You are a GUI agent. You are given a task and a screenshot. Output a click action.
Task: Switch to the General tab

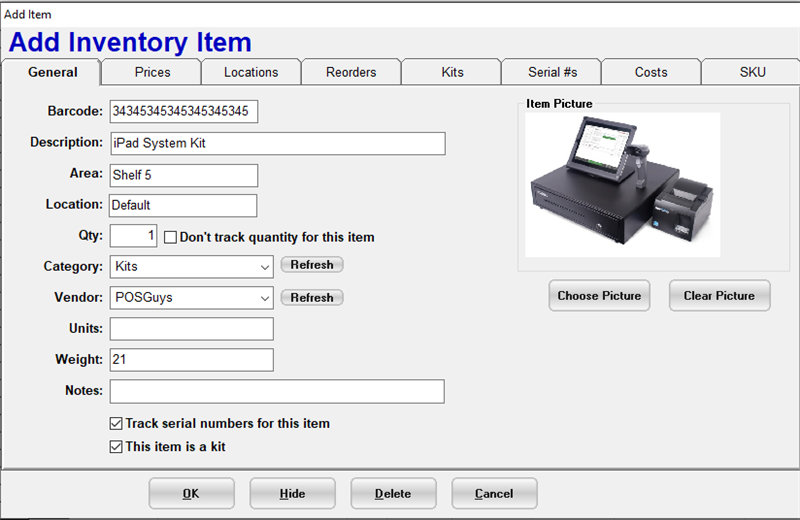click(52, 72)
